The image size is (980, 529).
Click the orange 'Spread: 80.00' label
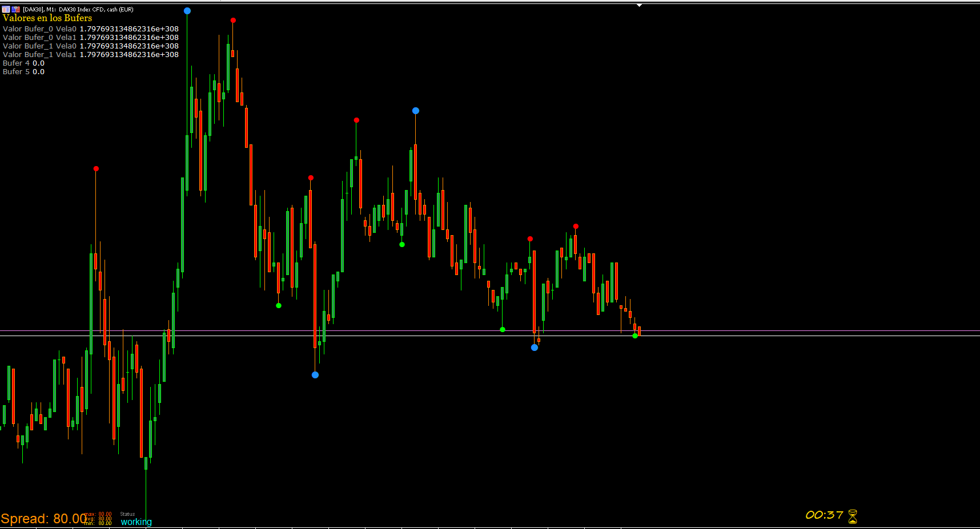point(43,519)
